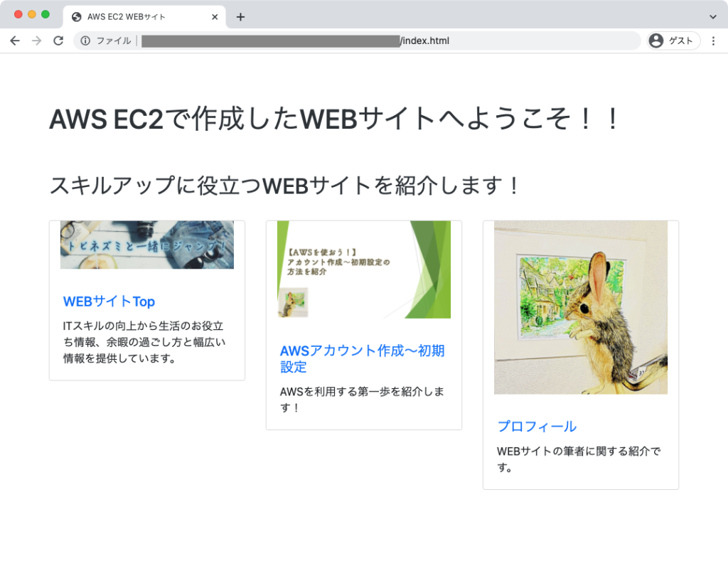Open the site info icon beside ファイル
728x561 pixels.
coord(85,41)
